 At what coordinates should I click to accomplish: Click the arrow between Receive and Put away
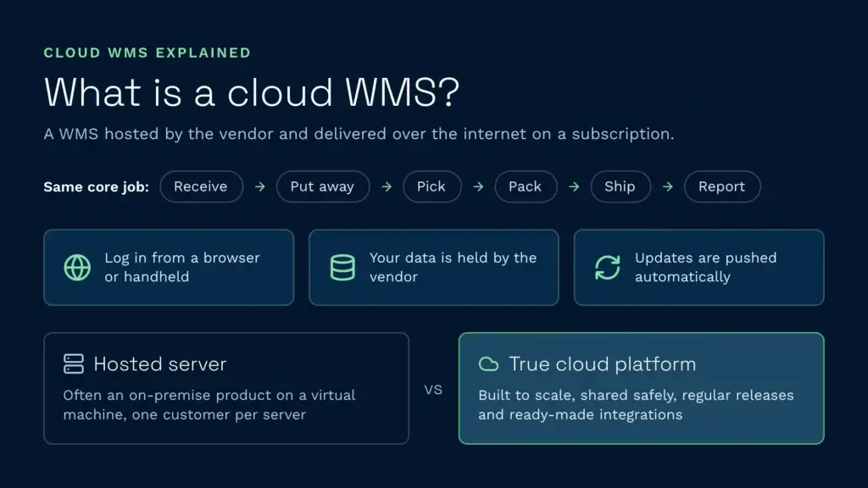click(x=259, y=187)
